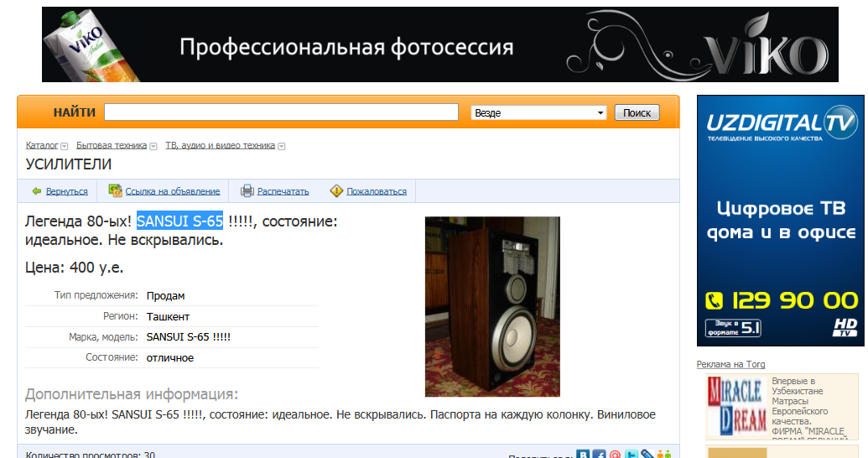Share via the Mail.ru @ icon
Image resolution: width=868 pixels, height=458 pixels.
coord(615,455)
